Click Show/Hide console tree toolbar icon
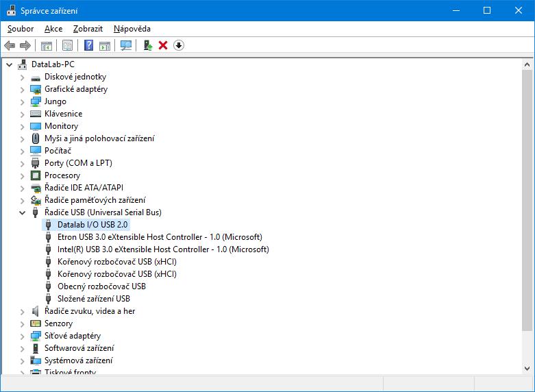535x392 pixels. click(x=46, y=45)
